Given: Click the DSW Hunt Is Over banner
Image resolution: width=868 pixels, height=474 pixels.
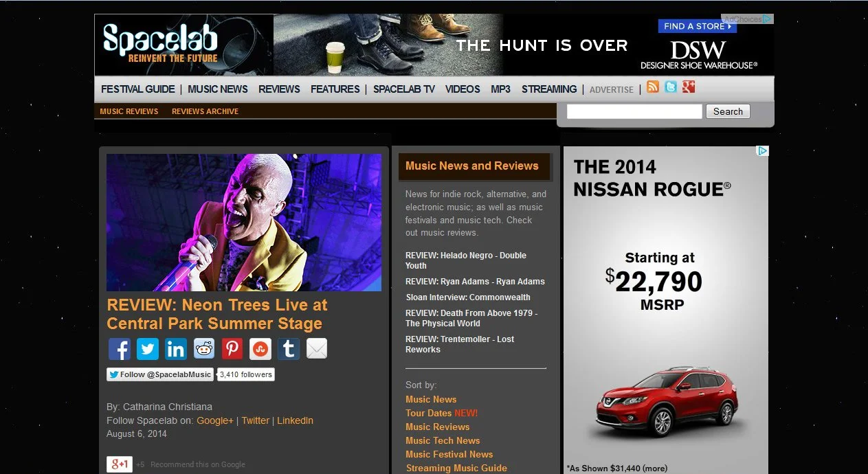Looking at the screenshot, I should pyautogui.click(x=524, y=45).
